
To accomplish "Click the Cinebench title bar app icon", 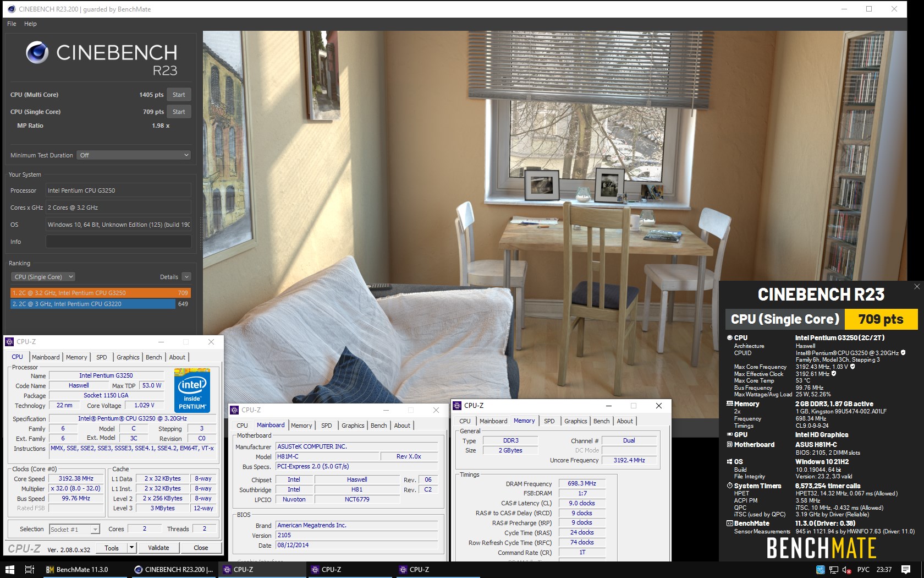I will pyautogui.click(x=12, y=9).
